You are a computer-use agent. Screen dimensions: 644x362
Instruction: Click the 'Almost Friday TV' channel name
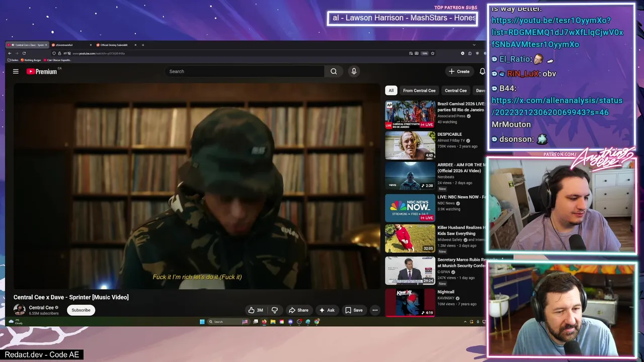click(x=451, y=140)
